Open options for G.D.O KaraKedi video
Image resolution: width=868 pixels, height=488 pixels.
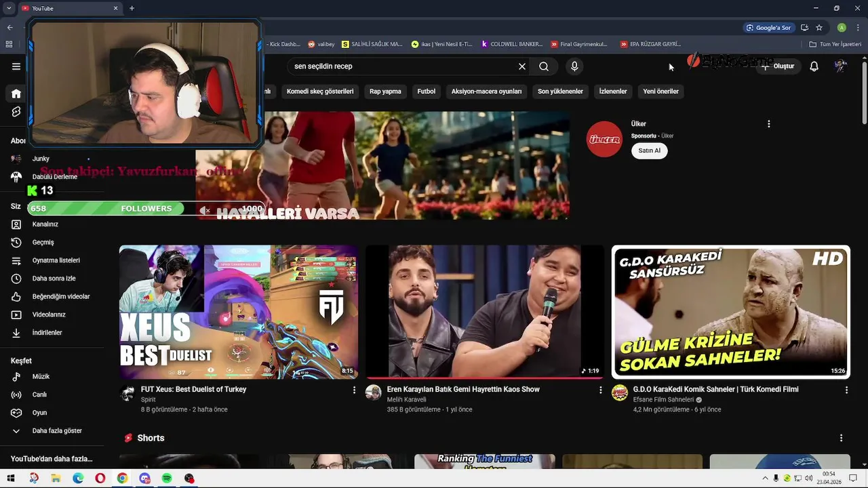[846, 390]
